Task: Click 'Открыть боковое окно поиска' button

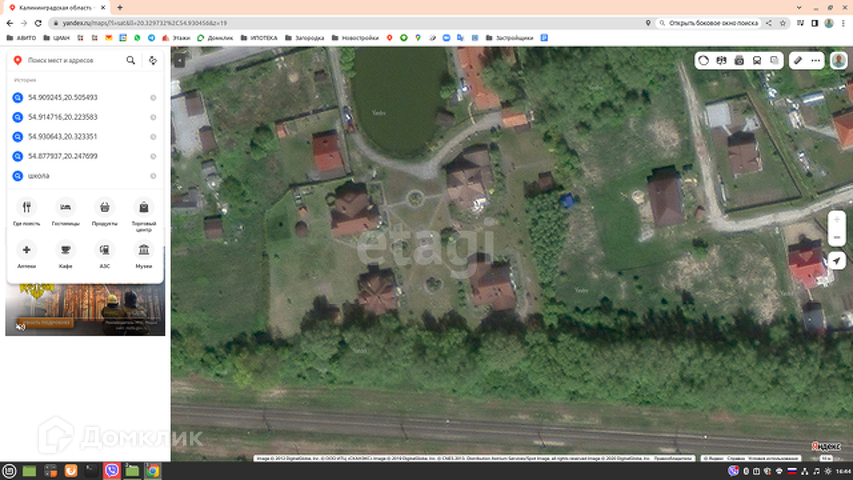Action: tap(708, 23)
